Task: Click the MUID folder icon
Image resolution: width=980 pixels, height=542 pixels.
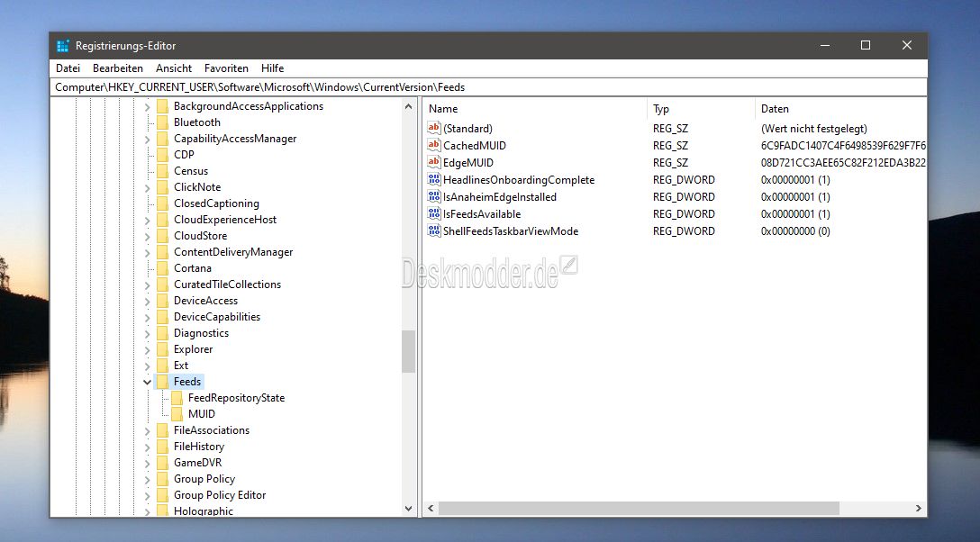Action: 177,414
